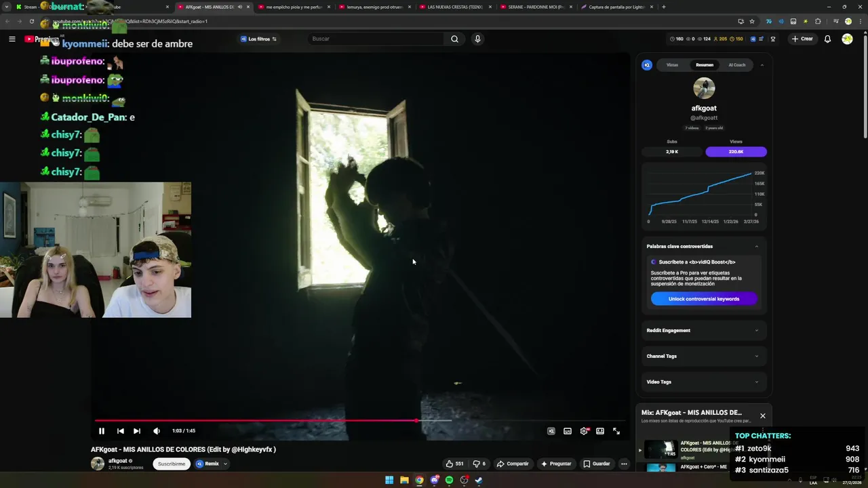This screenshot has width=868, height=488.
Task: Switch to the SERANE - PARDONNE MOI tab
Action: 536,7
